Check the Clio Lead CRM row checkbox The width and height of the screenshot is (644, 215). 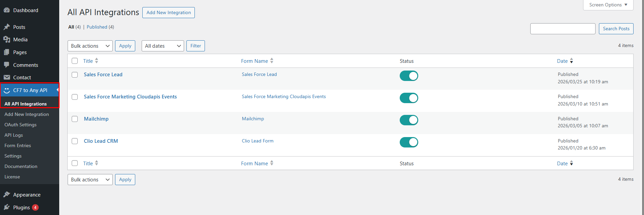(x=75, y=141)
